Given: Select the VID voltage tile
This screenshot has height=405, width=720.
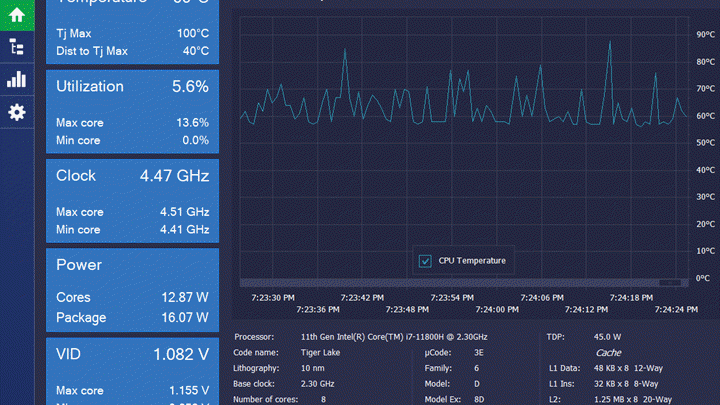Looking at the screenshot, I should click(x=132, y=371).
